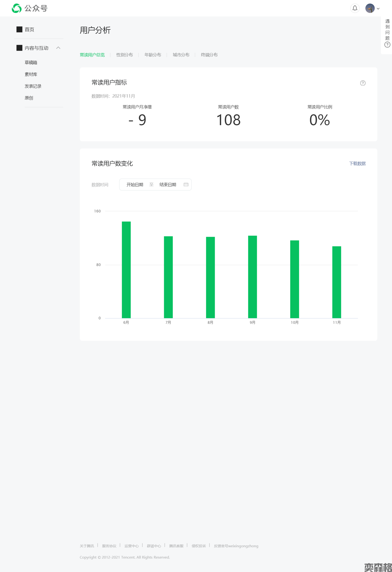Click the 下载数据 link
392x572 pixels.
coord(357,164)
